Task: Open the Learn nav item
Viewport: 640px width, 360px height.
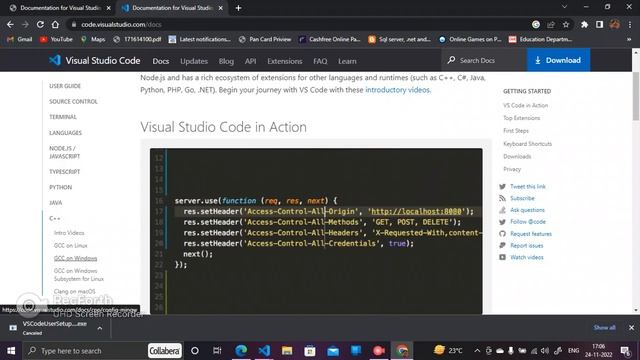Action: tap(347, 61)
